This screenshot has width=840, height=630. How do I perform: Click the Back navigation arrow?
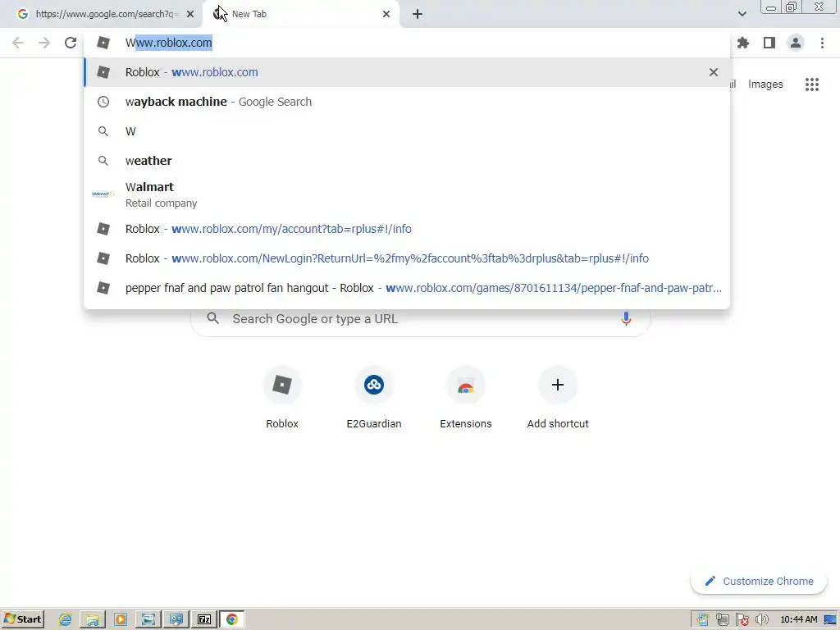[x=18, y=43]
